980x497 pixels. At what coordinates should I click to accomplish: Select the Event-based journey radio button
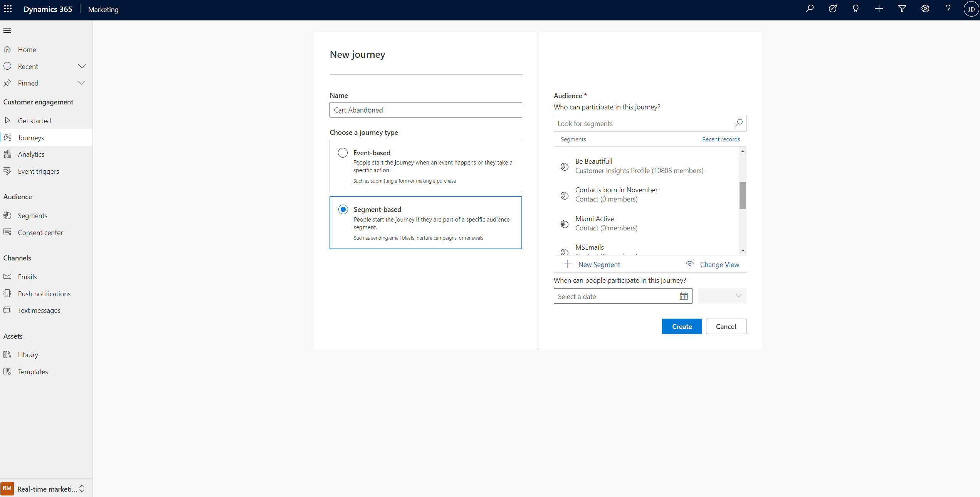343,153
